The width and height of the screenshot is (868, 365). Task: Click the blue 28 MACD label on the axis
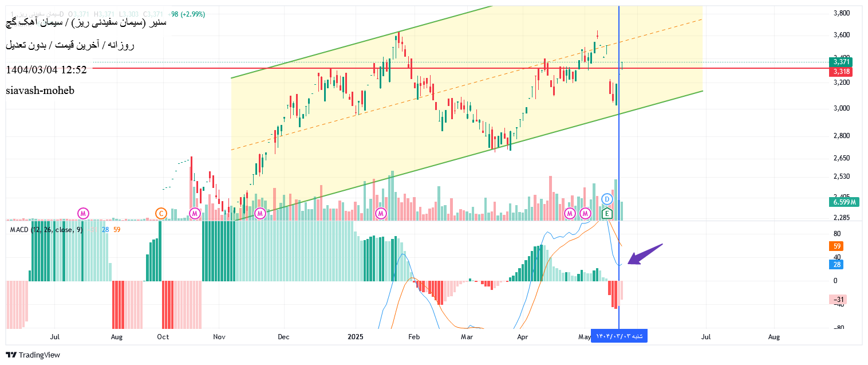837,264
